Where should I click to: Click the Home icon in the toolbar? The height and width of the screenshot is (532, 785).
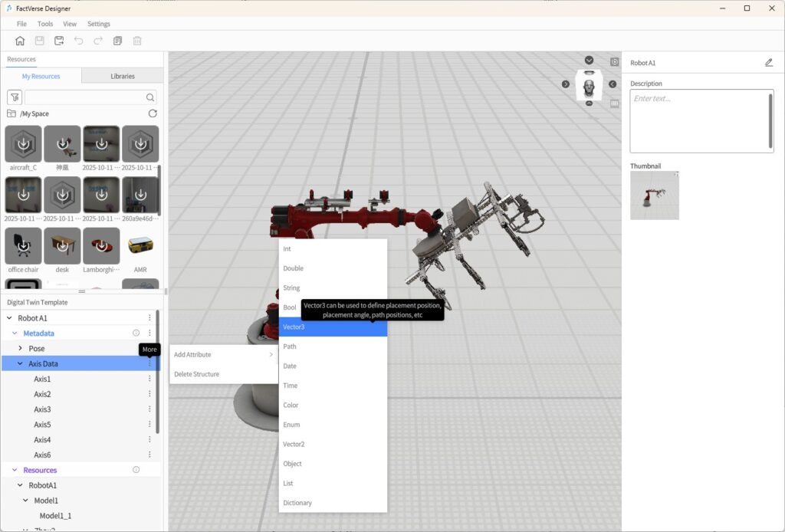[x=20, y=41]
